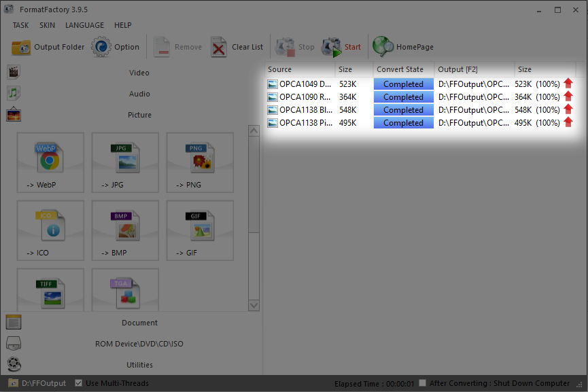Expand the Video category section
Viewport: 588px width, 392px height.
click(139, 73)
